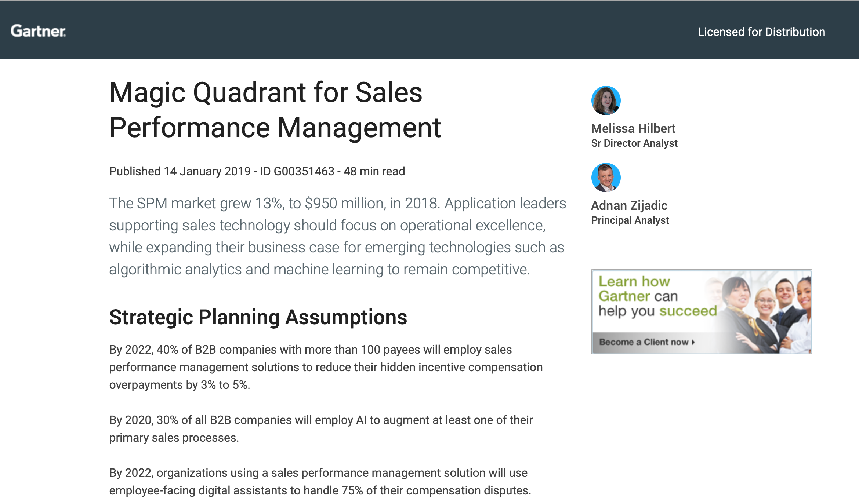Click the SPM market grew 13% summary paragraph
859x504 pixels.
[338, 236]
